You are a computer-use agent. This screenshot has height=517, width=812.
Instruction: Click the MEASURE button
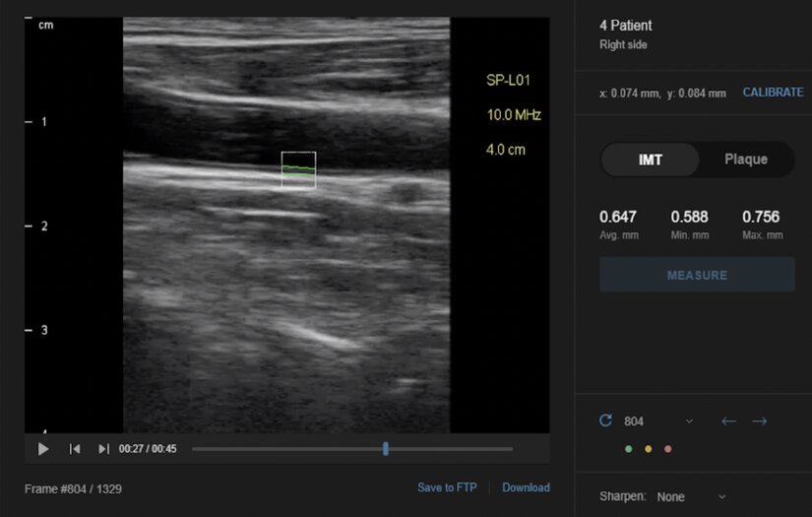(697, 275)
